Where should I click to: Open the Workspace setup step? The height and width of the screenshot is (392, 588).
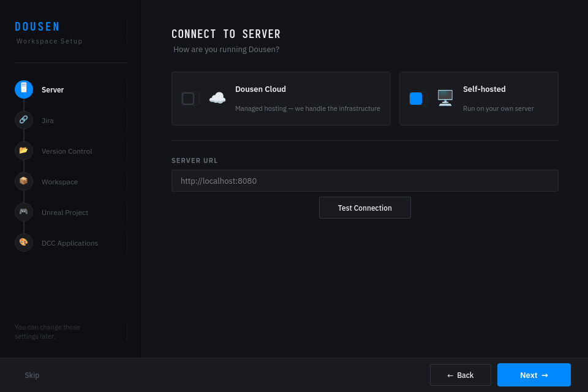pos(59,182)
